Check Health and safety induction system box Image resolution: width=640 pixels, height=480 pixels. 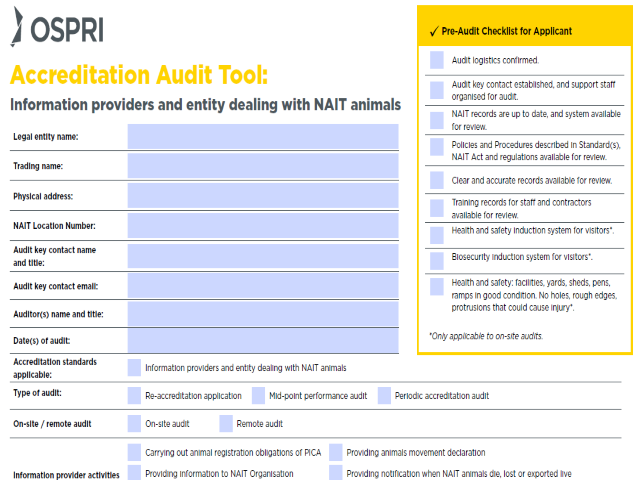tap(437, 236)
